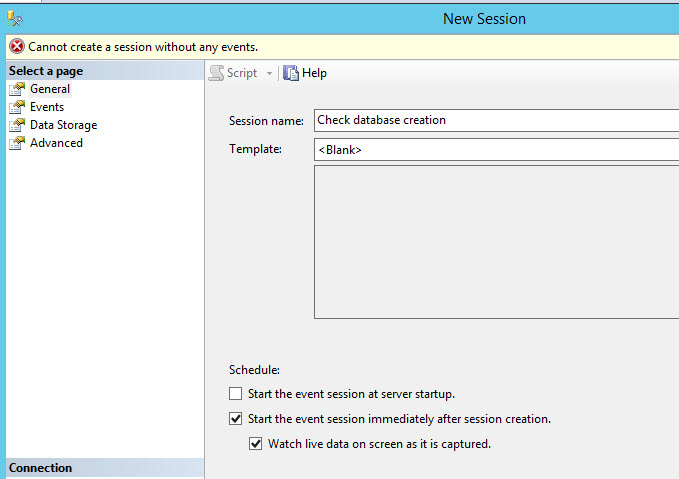679x479 pixels.
Task: Click the template description box
Action: click(x=496, y=241)
